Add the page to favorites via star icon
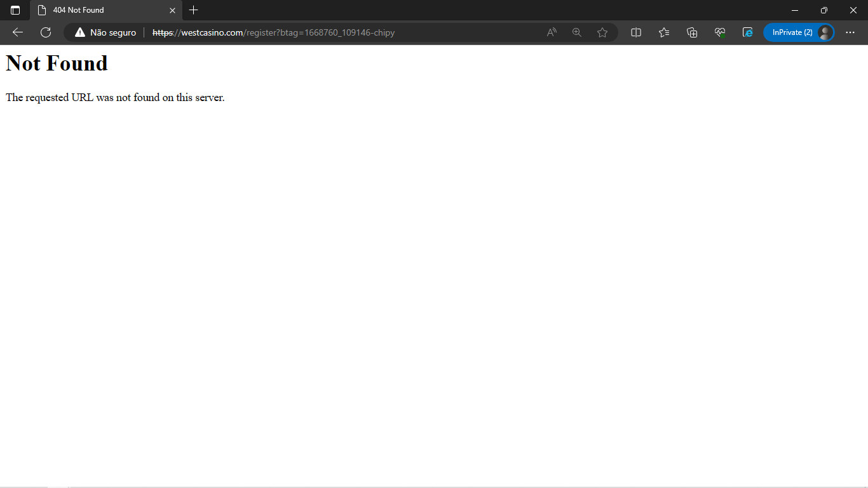Viewport: 868px width, 488px height. [602, 32]
